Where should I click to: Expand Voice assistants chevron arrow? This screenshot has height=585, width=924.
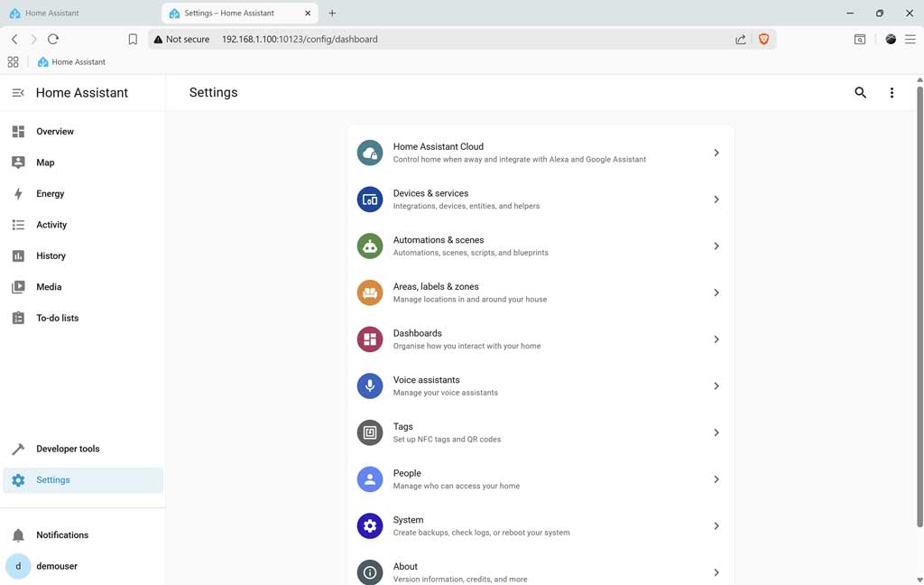(x=716, y=385)
